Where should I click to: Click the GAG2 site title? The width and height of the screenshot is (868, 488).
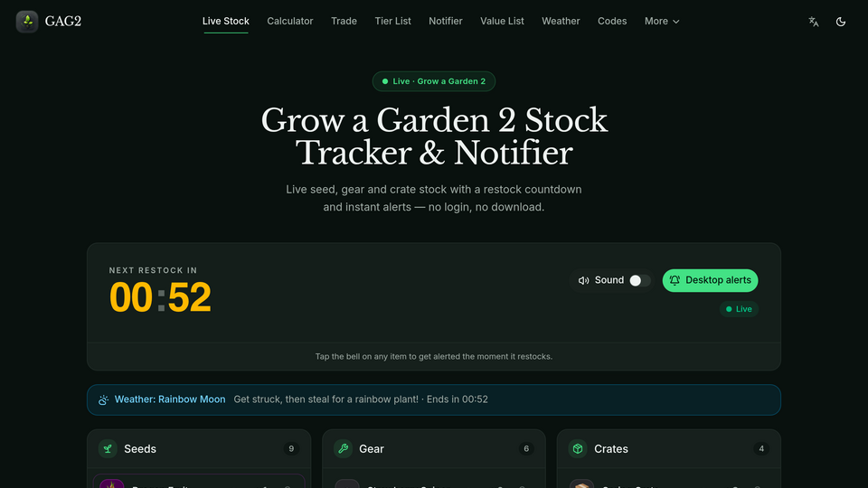63,21
